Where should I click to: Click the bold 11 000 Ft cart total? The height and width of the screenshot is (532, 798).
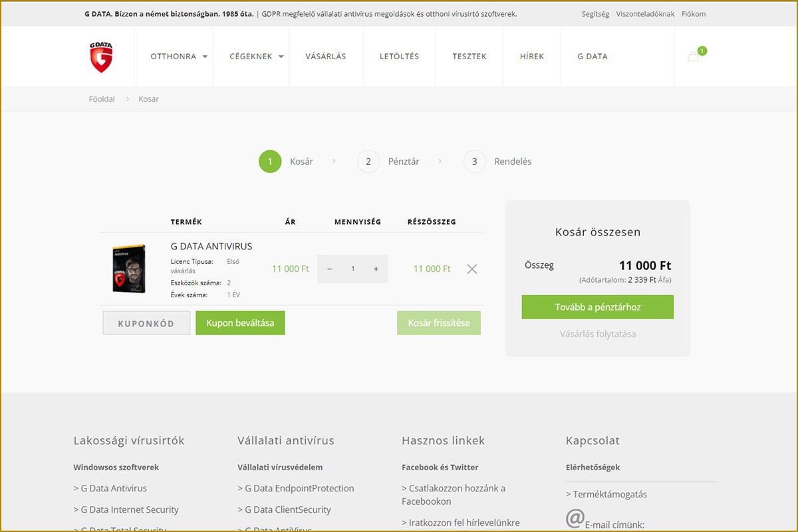645,266
